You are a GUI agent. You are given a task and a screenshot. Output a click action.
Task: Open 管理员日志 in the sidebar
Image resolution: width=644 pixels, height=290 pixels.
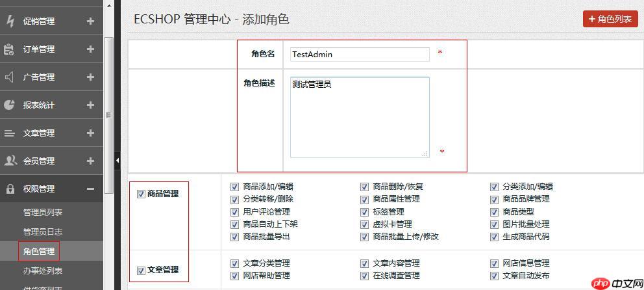(x=43, y=231)
